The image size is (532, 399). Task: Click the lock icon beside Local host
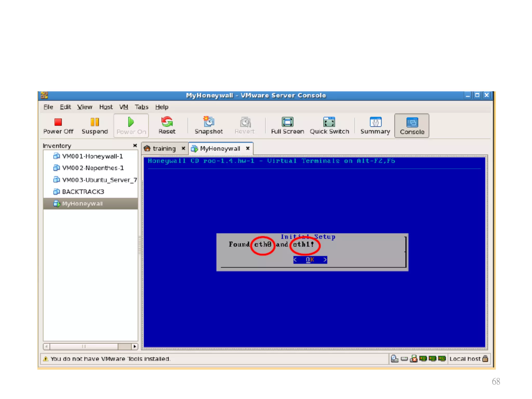click(485, 359)
